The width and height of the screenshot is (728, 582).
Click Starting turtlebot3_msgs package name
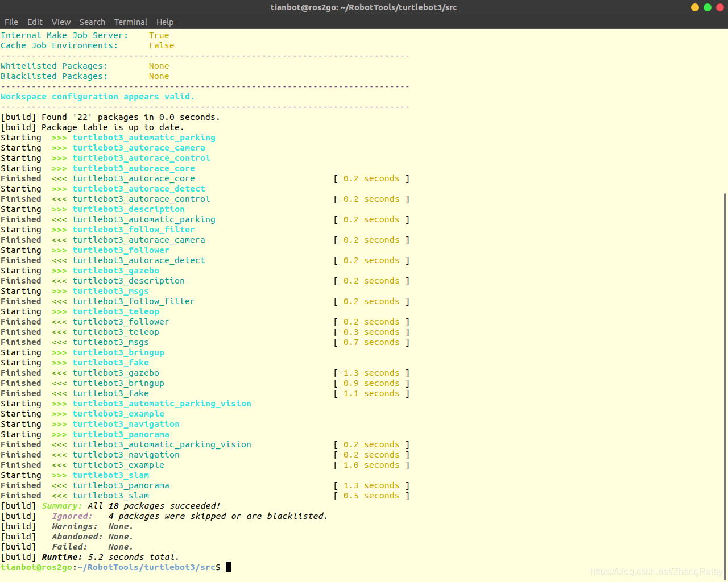(110, 291)
